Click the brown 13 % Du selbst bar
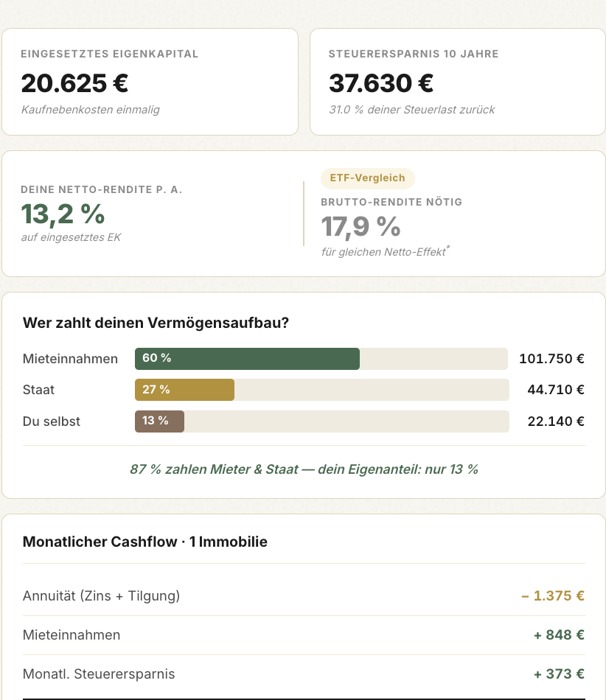The height and width of the screenshot is (700, 606). pyautogui.click(x=159, y=421)
